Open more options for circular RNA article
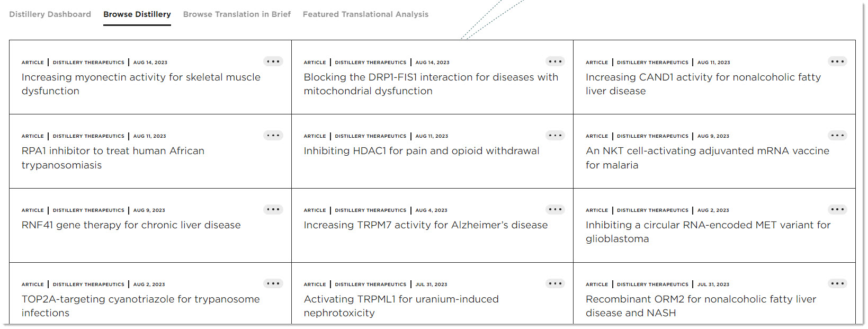 [837, 209]
